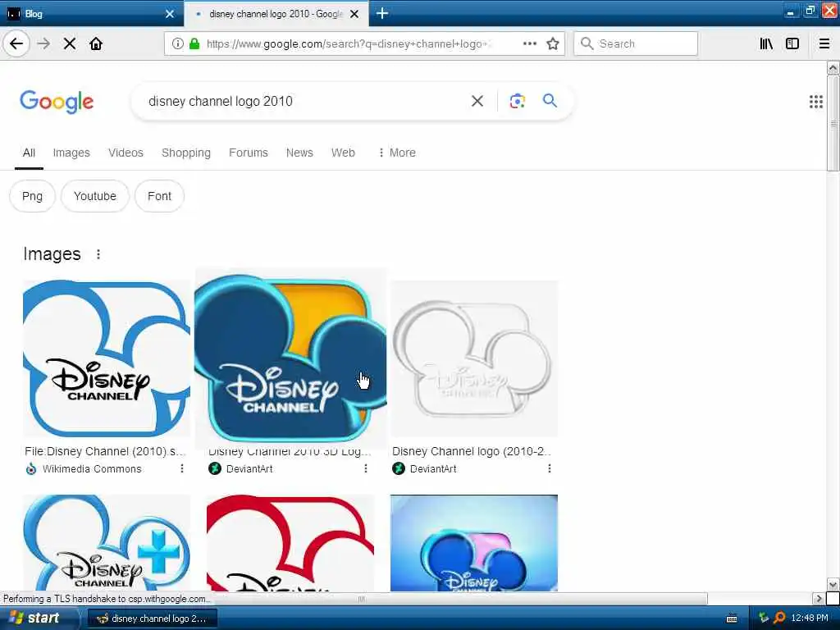Go back to the previous page

click(16, 43)
